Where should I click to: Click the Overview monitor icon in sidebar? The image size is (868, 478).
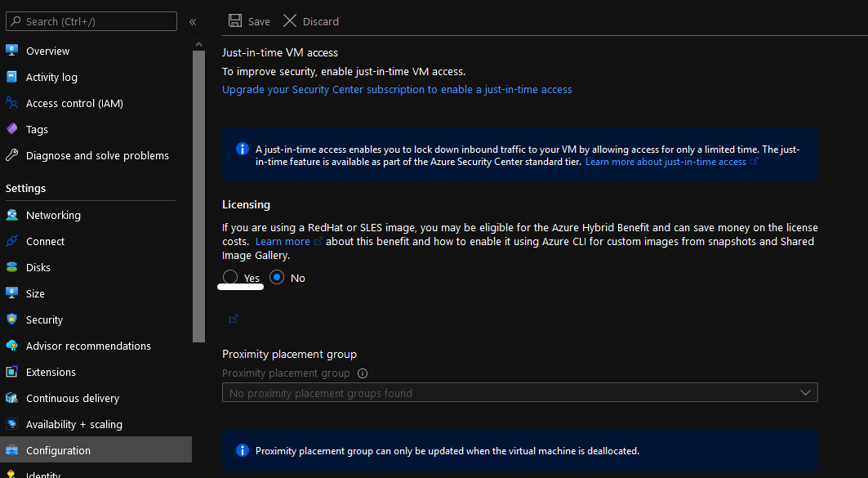pyautogui.click(x=11, y=51)
